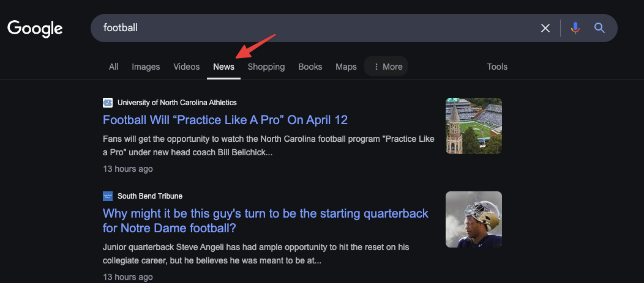The width and height of the screenshot is (644, 283).
Task: Switch to the All tab
Action: pyautogui.click(x=114, y=67)
